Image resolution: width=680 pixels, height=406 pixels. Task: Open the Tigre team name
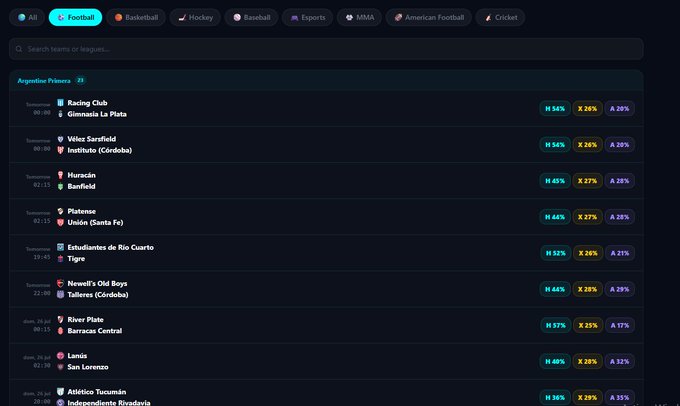(76, 259)
